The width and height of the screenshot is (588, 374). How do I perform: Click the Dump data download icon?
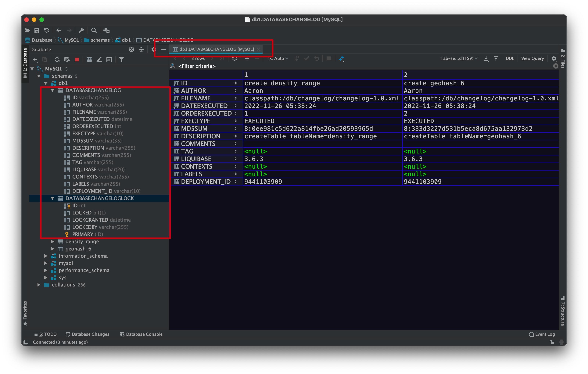tap(486, 59)
